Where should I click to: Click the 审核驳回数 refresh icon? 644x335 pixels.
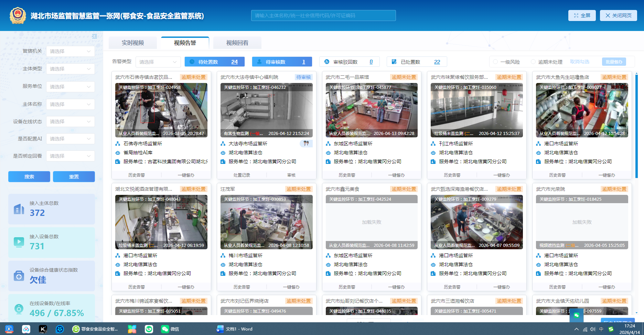(327, 62)
